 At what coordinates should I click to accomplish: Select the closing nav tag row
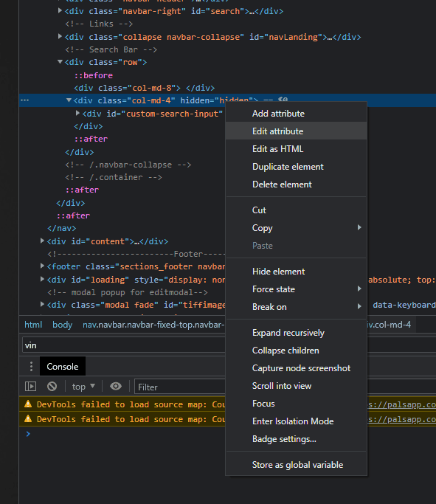coord(62,228)
